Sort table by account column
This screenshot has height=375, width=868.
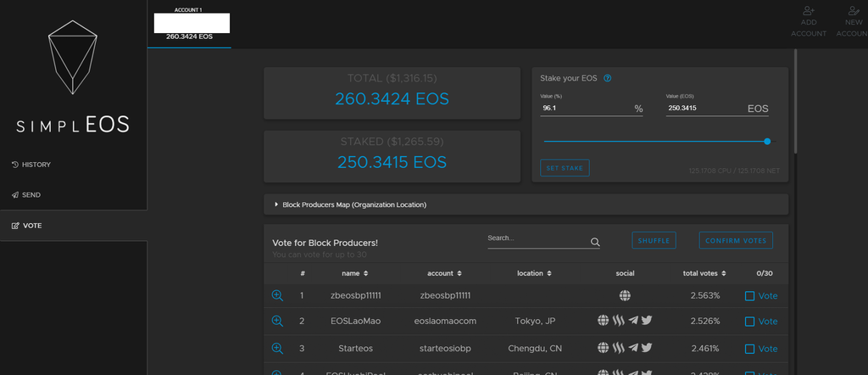[x=444, y=273]
